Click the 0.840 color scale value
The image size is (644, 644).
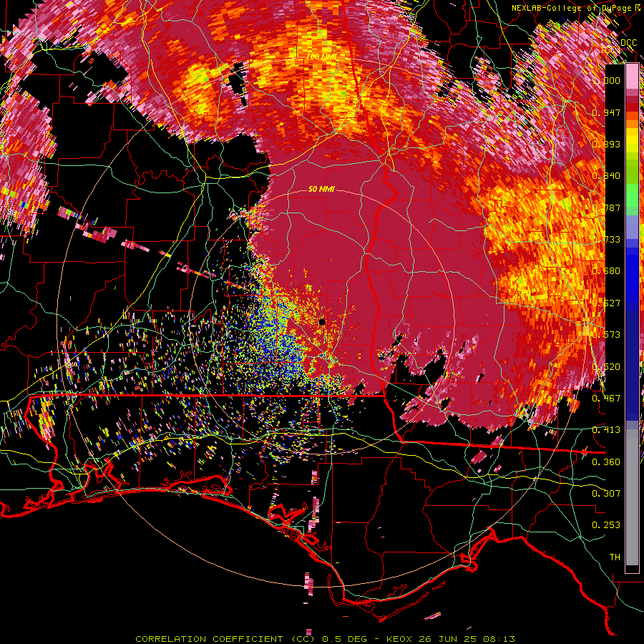(x=606, y=176)
